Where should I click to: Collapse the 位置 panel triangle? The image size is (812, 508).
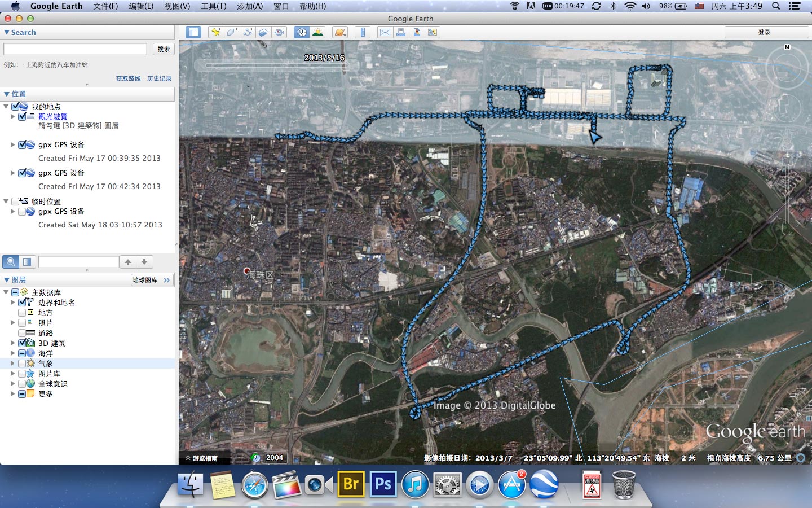click(x=6, y=94)
